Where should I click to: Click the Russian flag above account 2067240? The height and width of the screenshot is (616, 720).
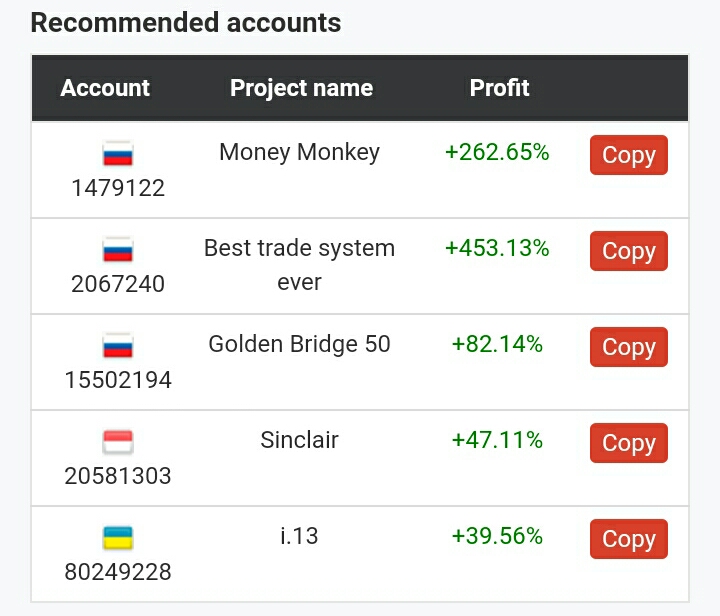(118, 250)
